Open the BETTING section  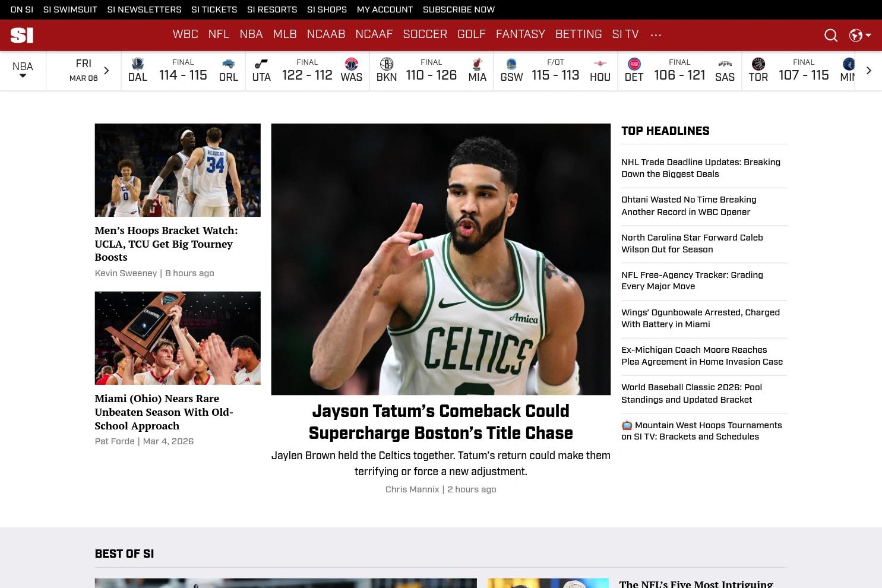pyautogui.click(x=578, y=34)
